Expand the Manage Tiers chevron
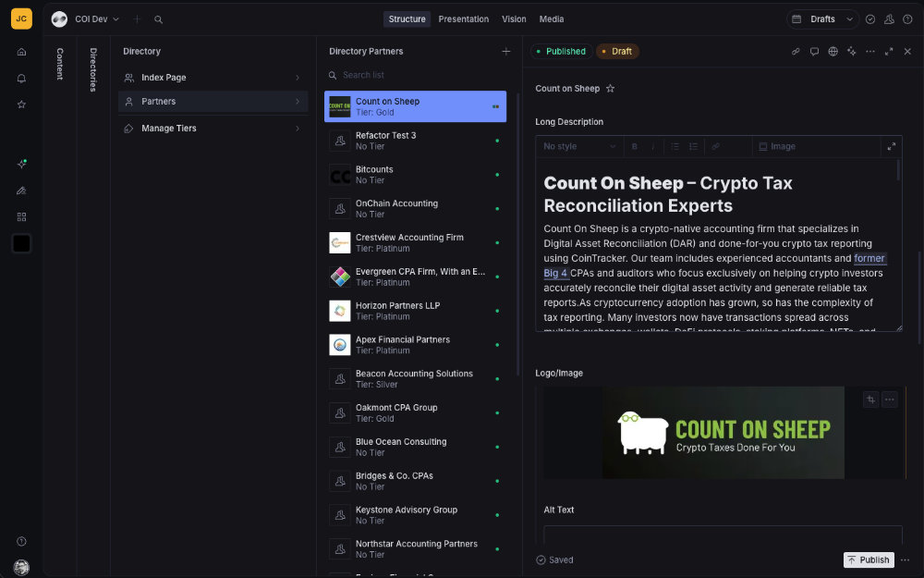The height and width of the screenshot is (578, 924). pyautogui.click(x=298, y=129)
